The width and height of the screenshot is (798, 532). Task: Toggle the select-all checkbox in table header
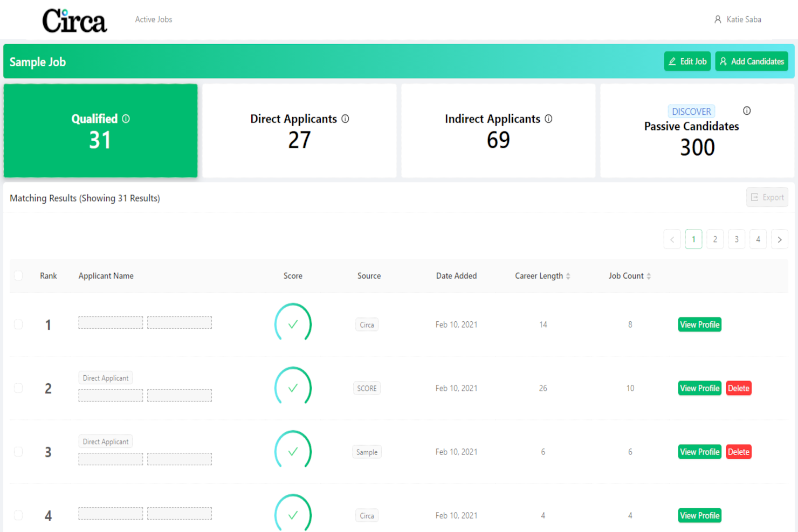pyautogui.click(x=18, y=275)
